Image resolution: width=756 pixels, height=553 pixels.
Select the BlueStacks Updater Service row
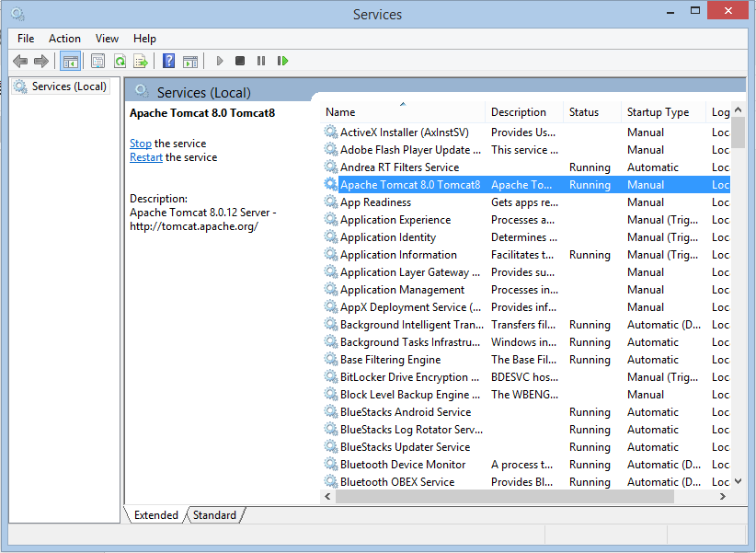(525, 446)
